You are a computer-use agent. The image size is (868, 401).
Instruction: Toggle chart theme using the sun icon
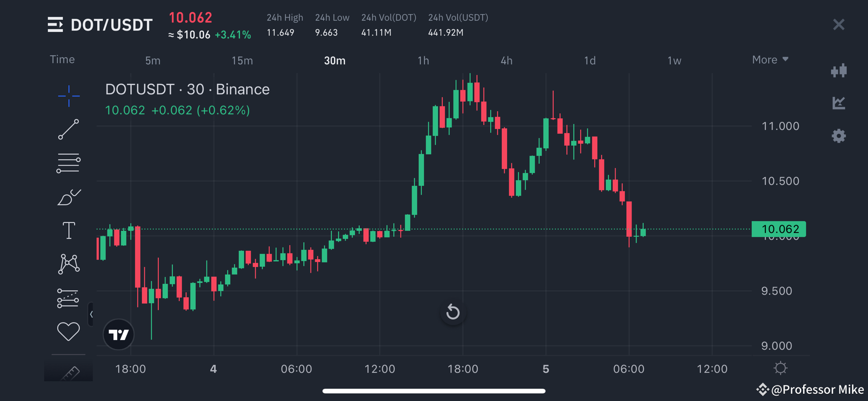(x=780, y=368)
